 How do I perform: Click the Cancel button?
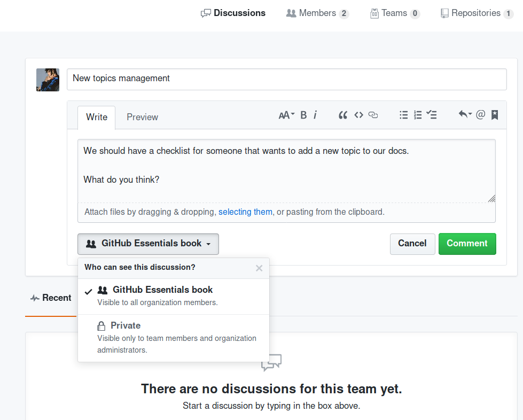[412, 244]
